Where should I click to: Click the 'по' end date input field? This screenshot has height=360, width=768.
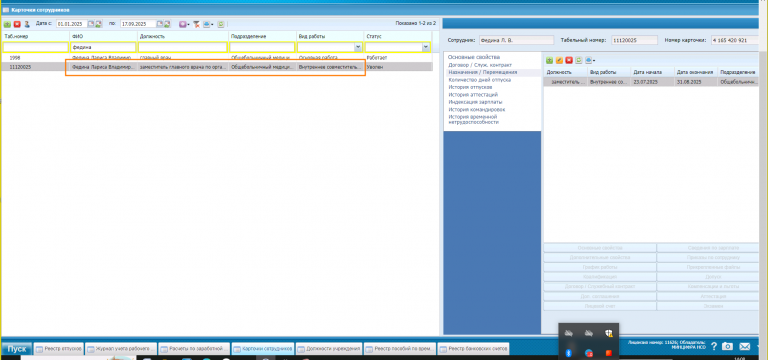[x=138, y=24]
